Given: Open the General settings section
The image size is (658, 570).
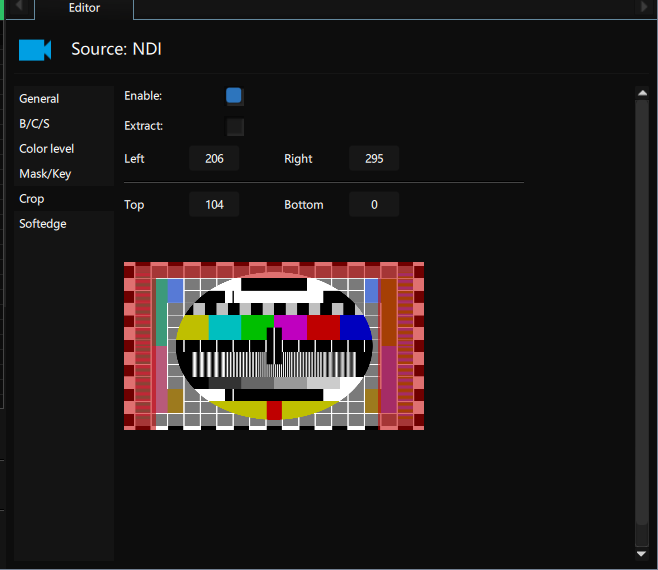Looking at the screenshot, I should tap(64, 99).
